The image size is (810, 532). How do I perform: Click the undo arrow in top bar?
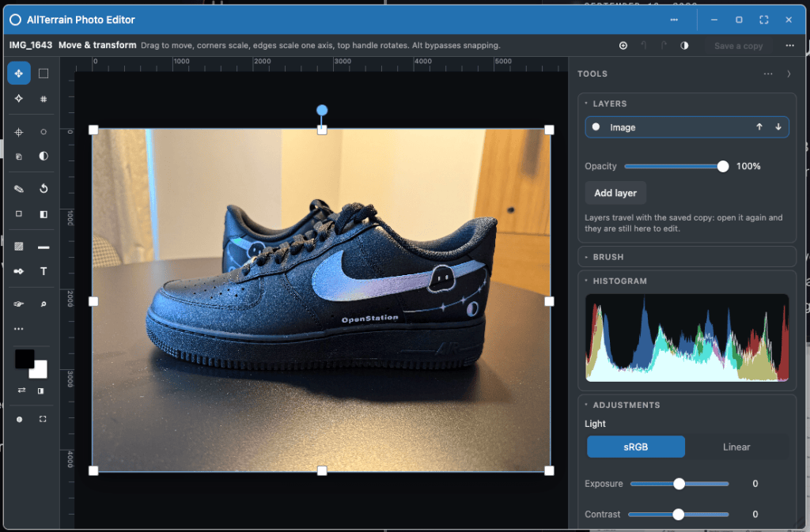click(644, 45)
